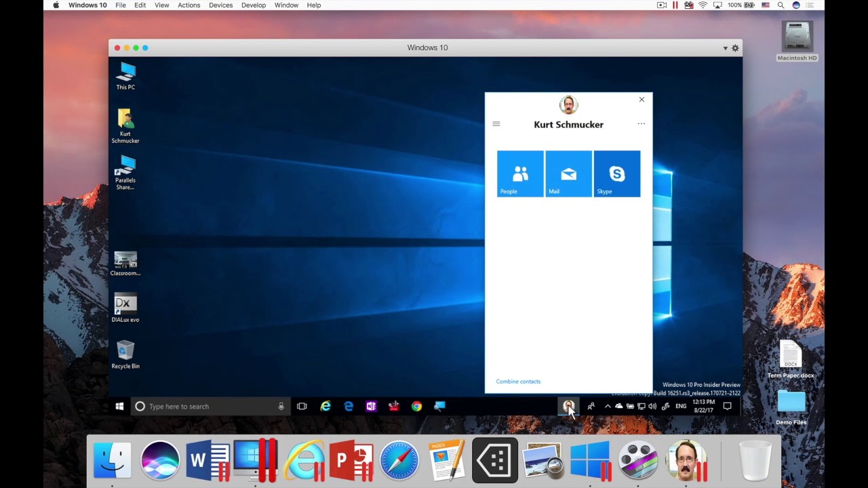This screenshot has width=868, height=488.
Task: Click Kurt Schmucker's profile photo in panel
Action: 568,105
